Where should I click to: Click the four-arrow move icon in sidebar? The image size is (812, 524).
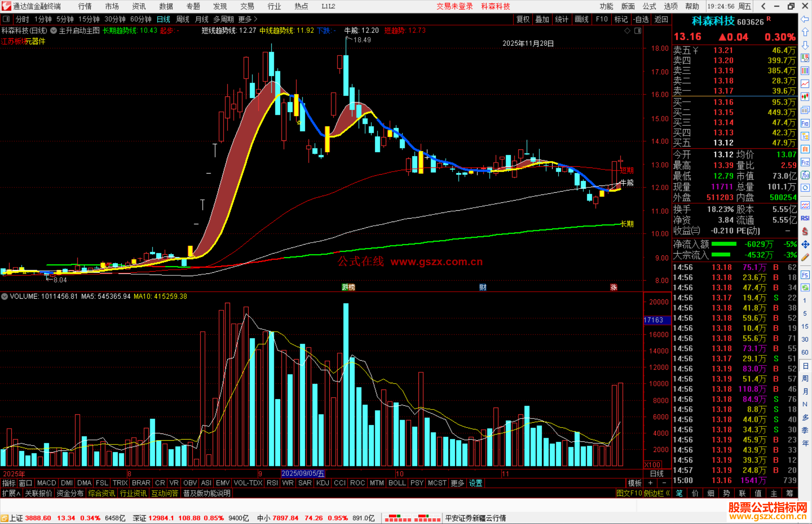[x=805, y=245]
